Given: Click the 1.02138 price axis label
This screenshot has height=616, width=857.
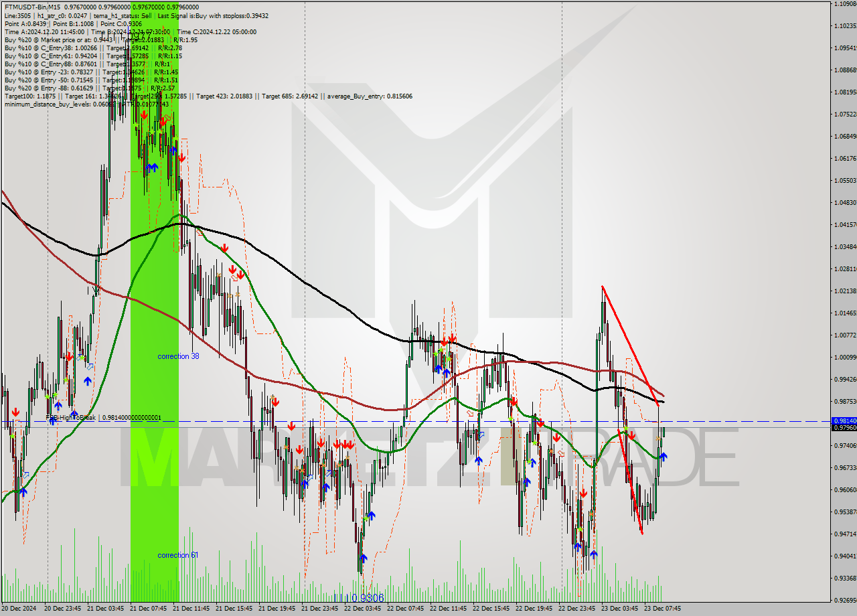Looking at the screenshot, I should click(x=845, y=291).
